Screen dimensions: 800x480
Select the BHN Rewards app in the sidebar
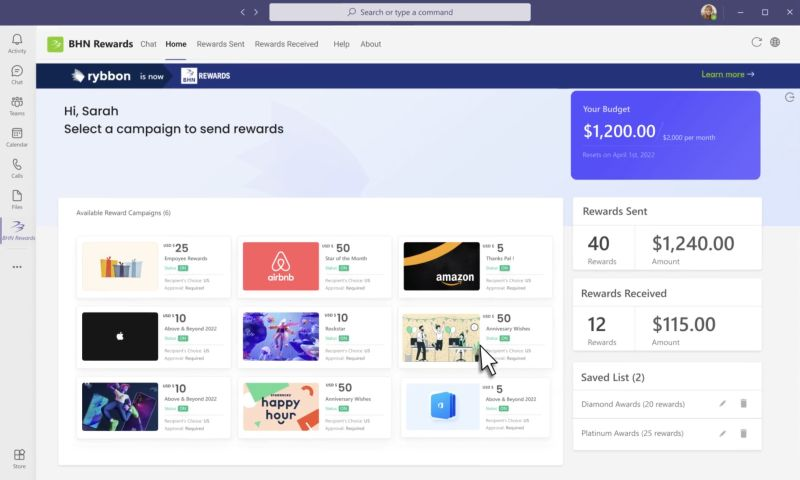click(x=18, y=231)
